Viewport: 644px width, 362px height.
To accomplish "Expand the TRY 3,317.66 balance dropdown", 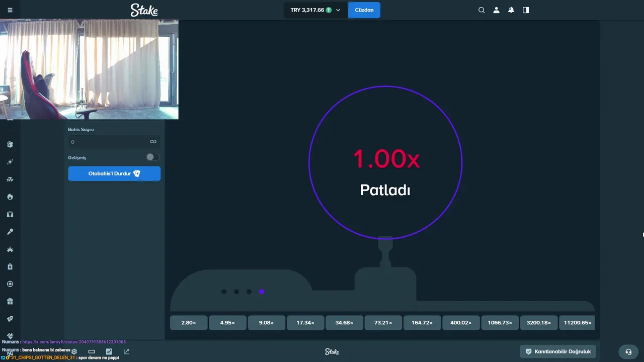I will (315, 10).
